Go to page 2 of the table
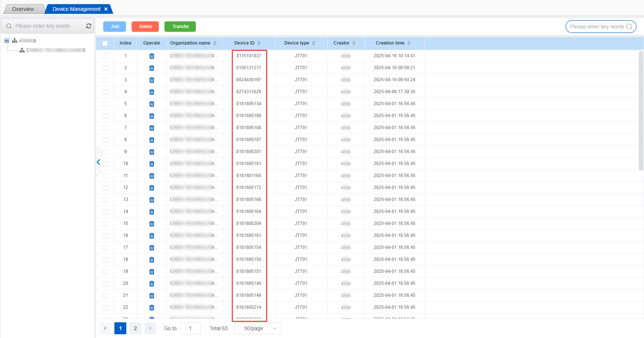The width and height of the screenshot is (644, 338). pos(135,328)
